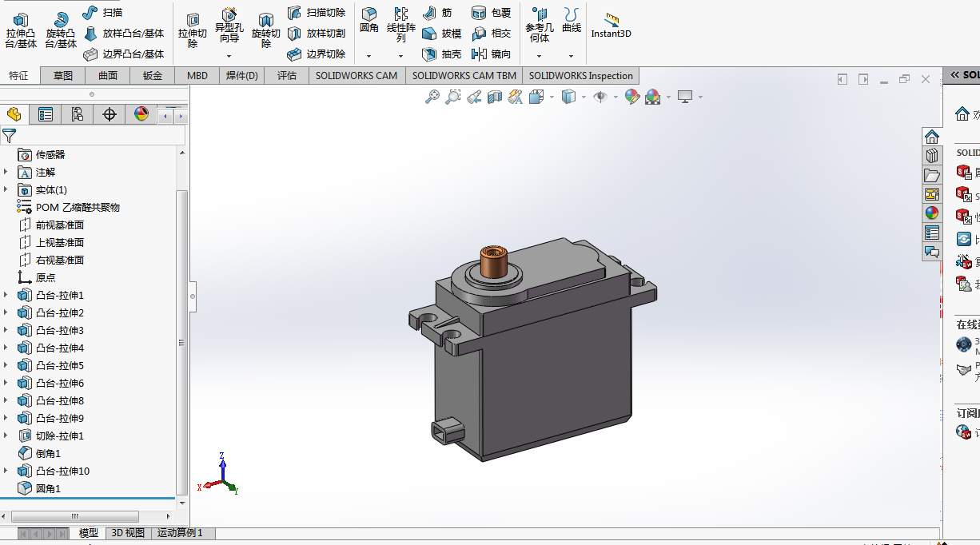Image resolution: width=980 pixels, height=545 pixels.
Task: Select the 包覆 wrap tool
Action: coord(491,13)
